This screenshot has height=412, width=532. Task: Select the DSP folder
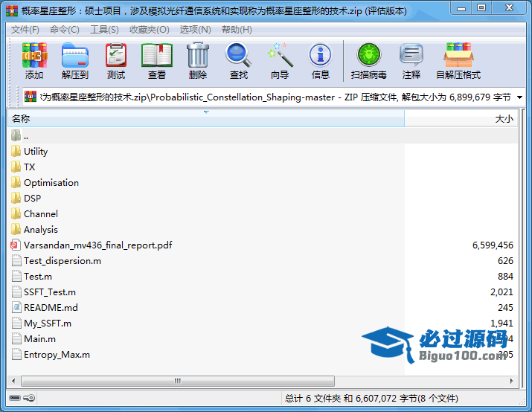pyautogui.click(x=32, y=198)
